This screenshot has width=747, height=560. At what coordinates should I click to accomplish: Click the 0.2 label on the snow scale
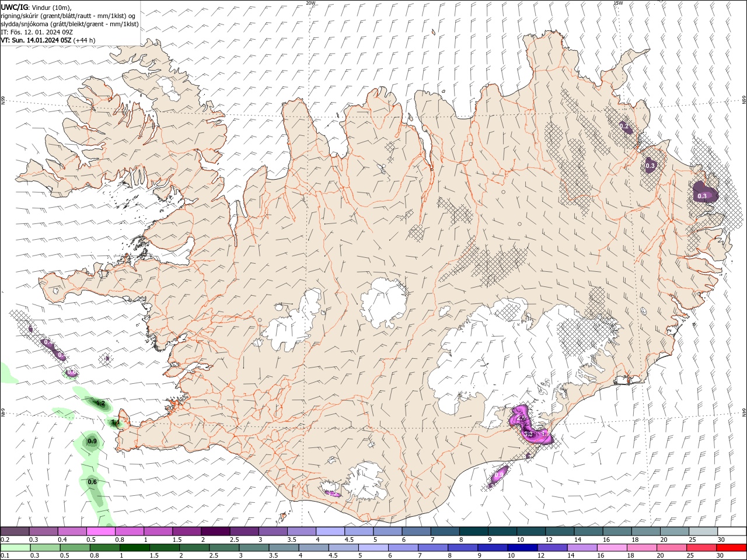tap(5, 540)
